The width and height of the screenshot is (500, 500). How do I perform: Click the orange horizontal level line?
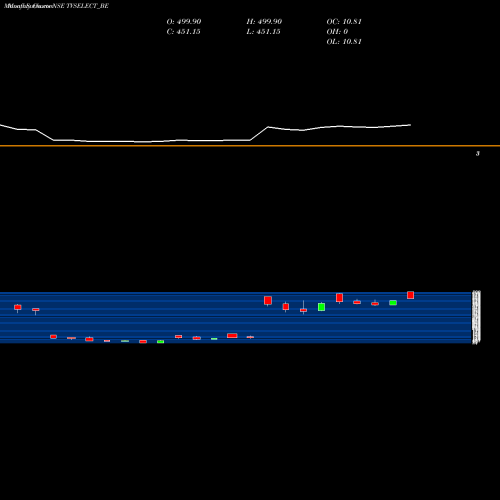250,146
